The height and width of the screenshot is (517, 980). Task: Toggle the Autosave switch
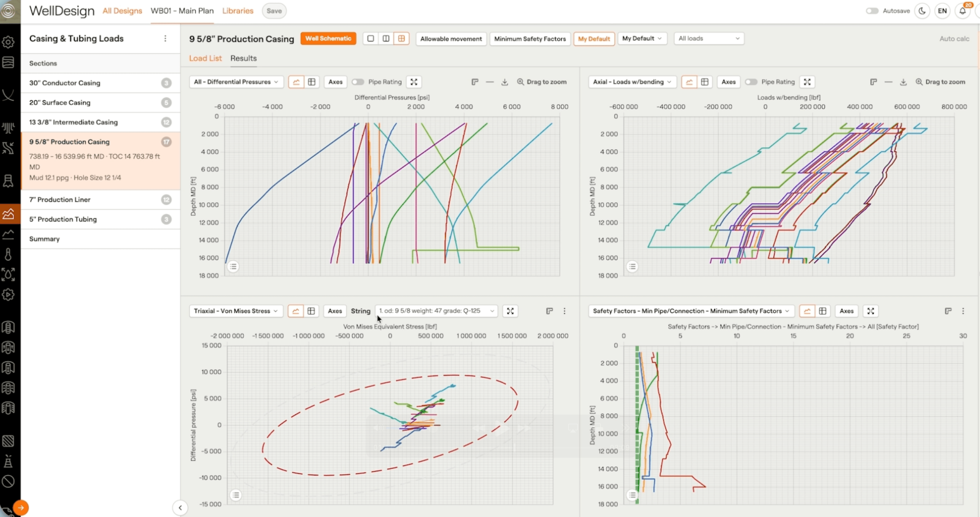872,11
